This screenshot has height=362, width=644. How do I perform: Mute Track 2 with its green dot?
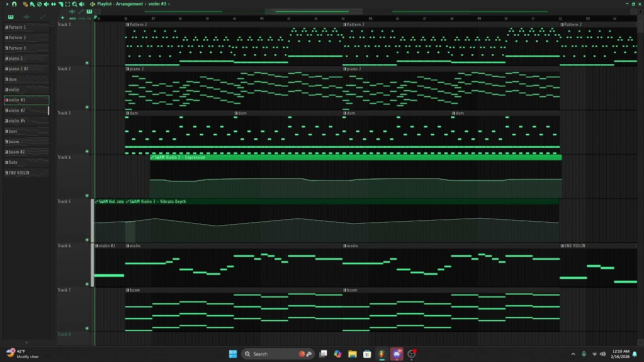[x=87, y=107]
